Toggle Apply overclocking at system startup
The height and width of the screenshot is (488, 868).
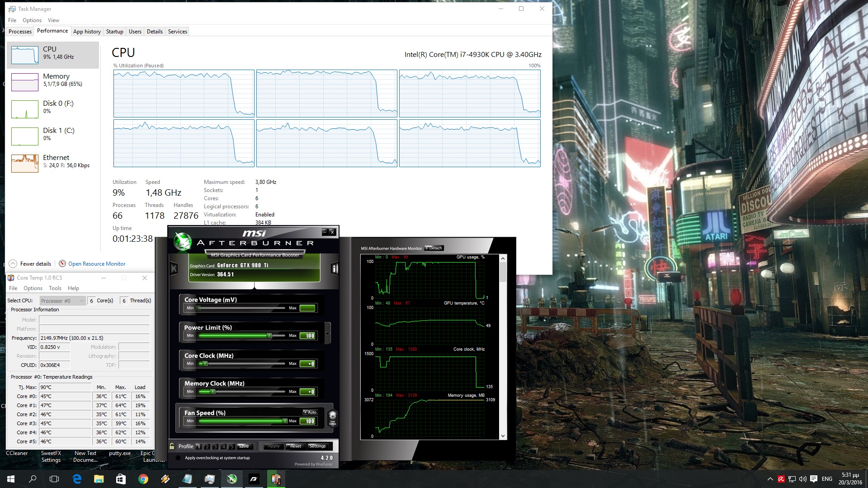click(x=178, y=458)
